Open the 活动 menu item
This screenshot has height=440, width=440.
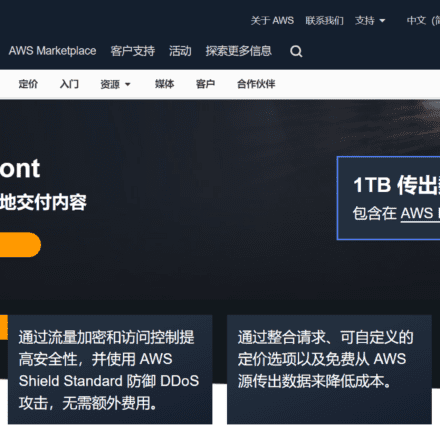click(180, 51)
